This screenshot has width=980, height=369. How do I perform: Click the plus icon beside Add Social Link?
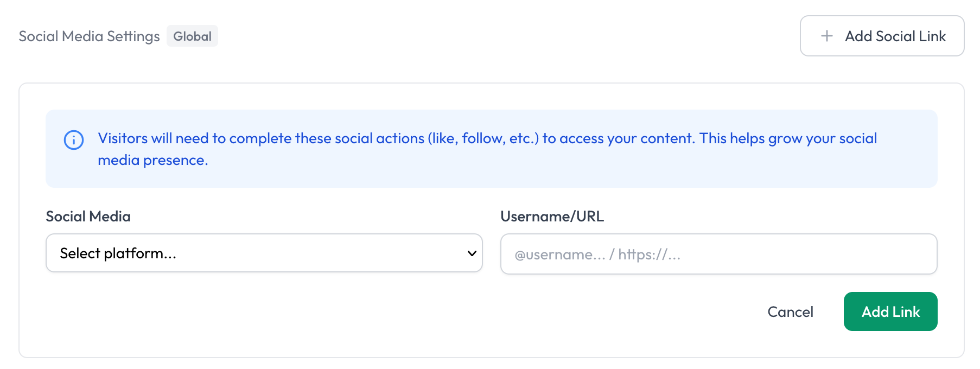click(x=826, y=36)
